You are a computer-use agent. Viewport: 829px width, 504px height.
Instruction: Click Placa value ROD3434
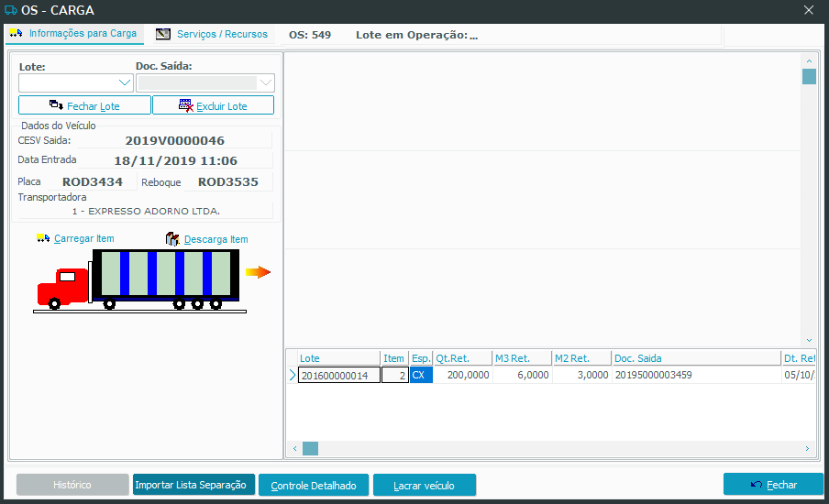[93, 181]
